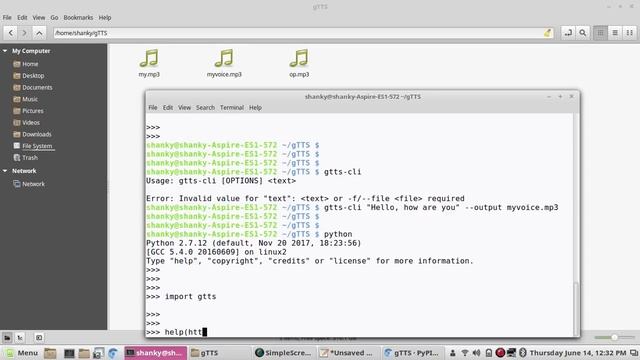Open the terminal Edit menu
This screenshot has height=360, width=640.
(168, 108)
